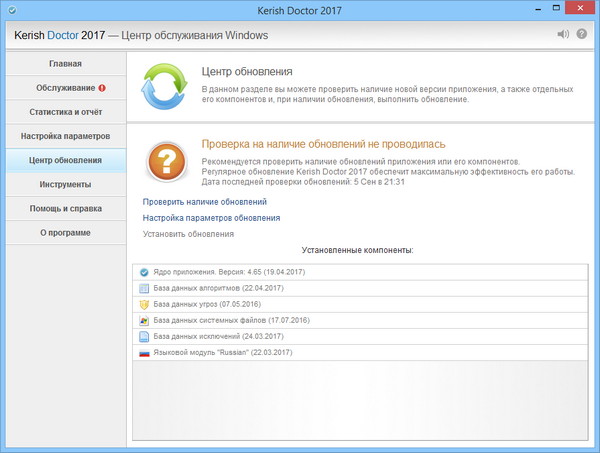Minimize the Kerish Doctor window
Viewport: 600px width, 453px height.
[x=538, y=8]
